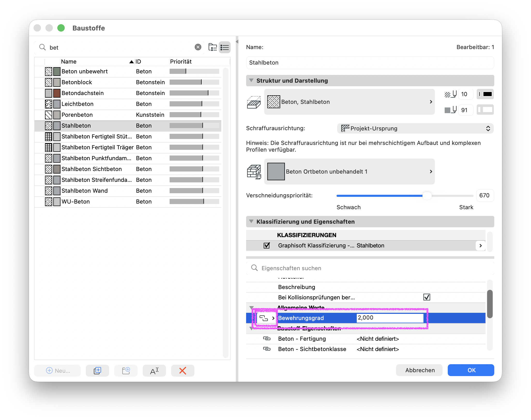Image resolution: width=531 pixels, height=420 pixels.
Task: Select the Porenbeton material row
Action: [128, 115]
